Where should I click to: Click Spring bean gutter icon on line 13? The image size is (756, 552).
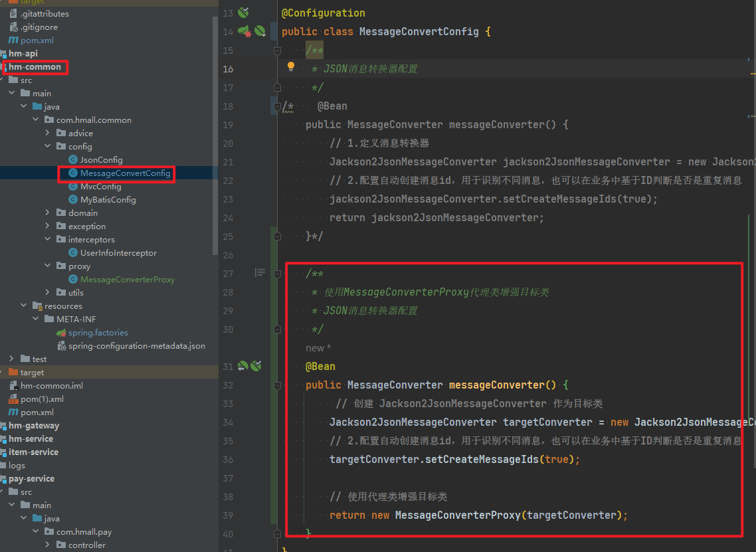click(x=244, y=13)
